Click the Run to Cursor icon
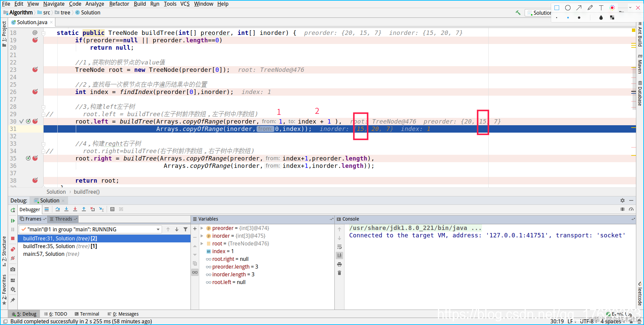This screenshot has width=644, height=325. [x=101, y=209]
